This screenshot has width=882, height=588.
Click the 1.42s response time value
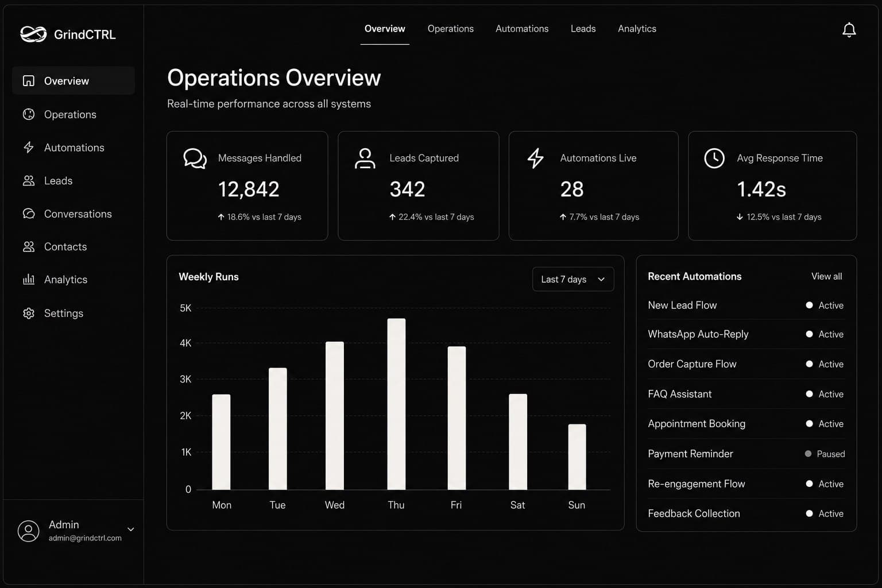[x=761, y=189]
